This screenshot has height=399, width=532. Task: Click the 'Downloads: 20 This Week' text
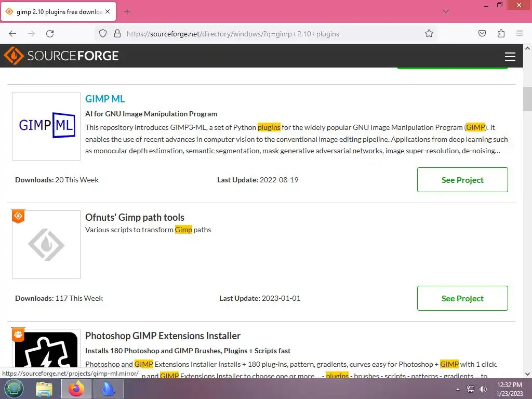coord(57,180)
